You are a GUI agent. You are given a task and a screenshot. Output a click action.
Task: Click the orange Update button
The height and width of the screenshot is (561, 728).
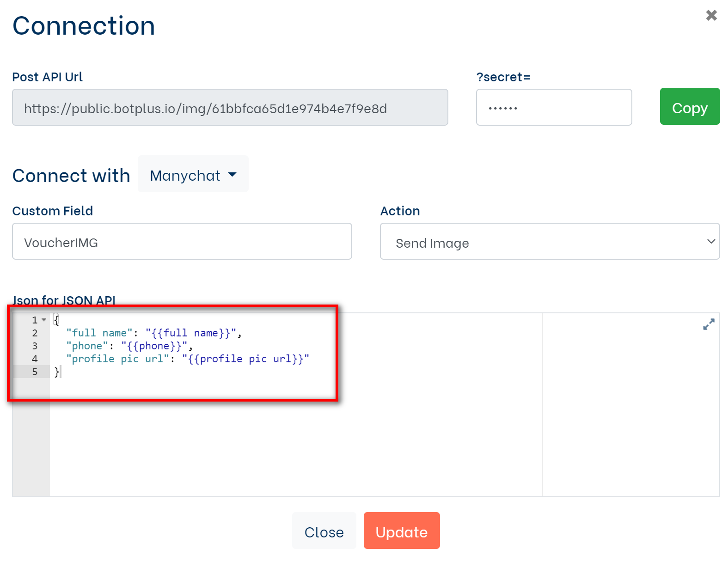coord(401,531)
